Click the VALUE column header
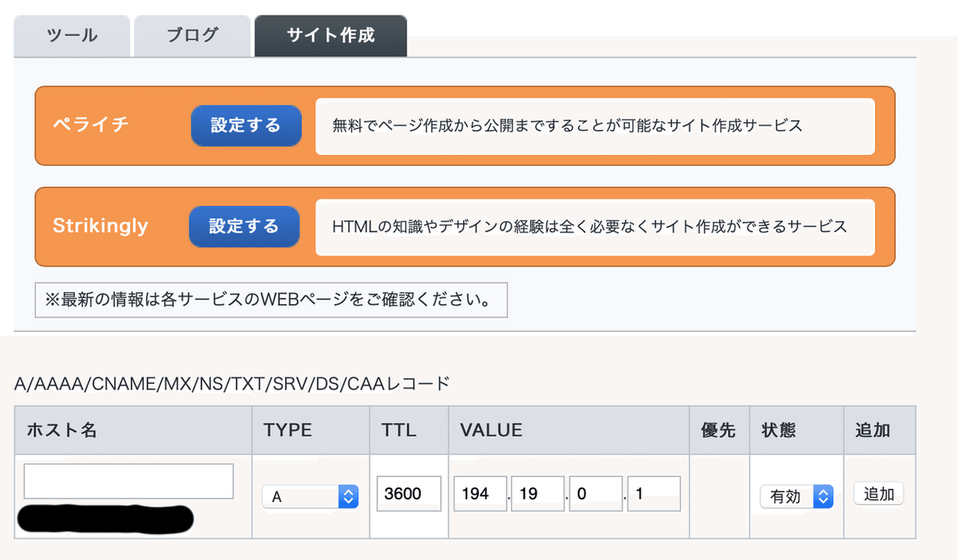Screen dimensions: 958x560 [491, 430]
